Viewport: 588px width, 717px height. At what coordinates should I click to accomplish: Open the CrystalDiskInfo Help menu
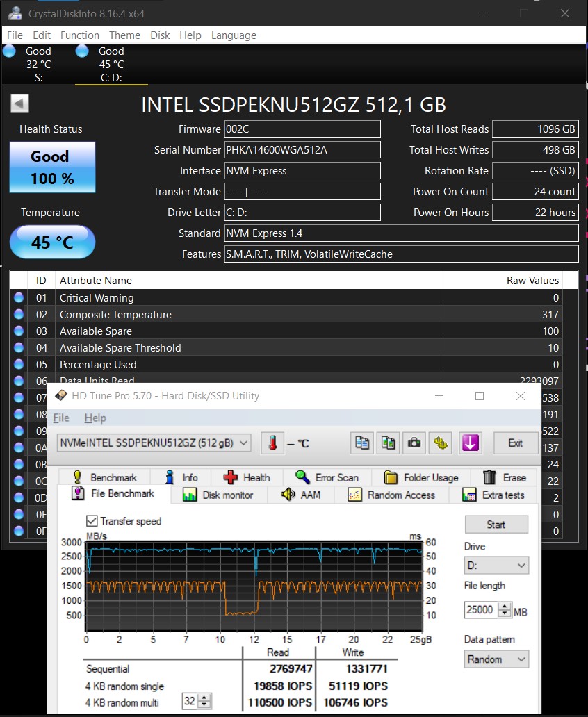click(x=190, y=35)
